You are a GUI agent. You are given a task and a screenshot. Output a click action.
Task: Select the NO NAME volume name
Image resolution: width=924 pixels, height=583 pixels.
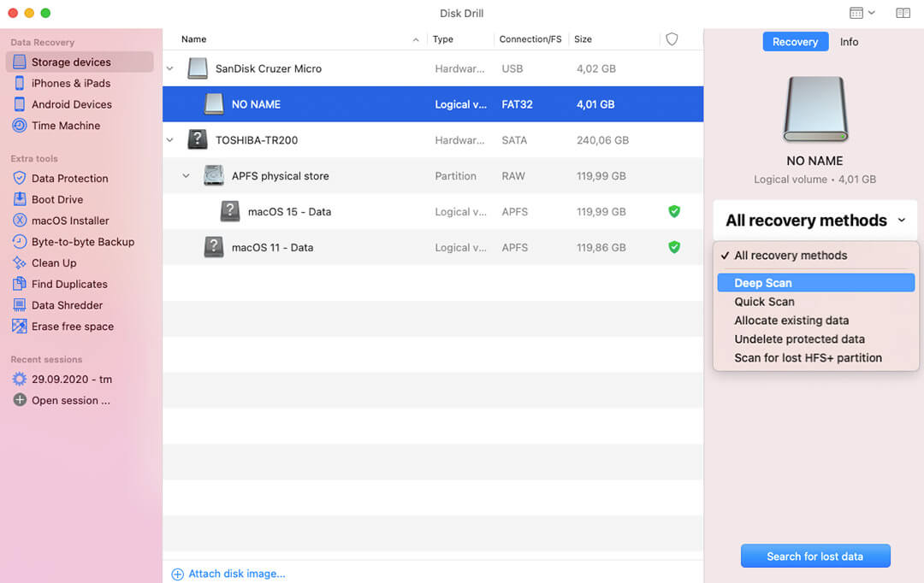coord(256,104)
